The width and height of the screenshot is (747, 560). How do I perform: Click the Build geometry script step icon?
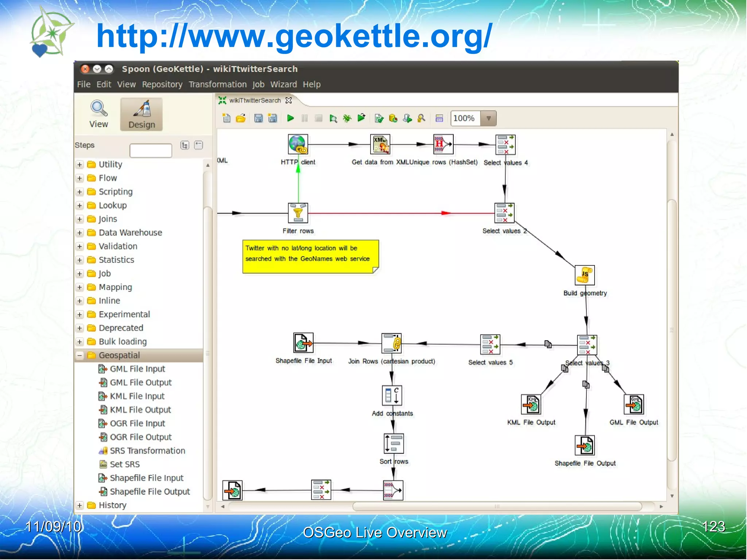[584, 275]
